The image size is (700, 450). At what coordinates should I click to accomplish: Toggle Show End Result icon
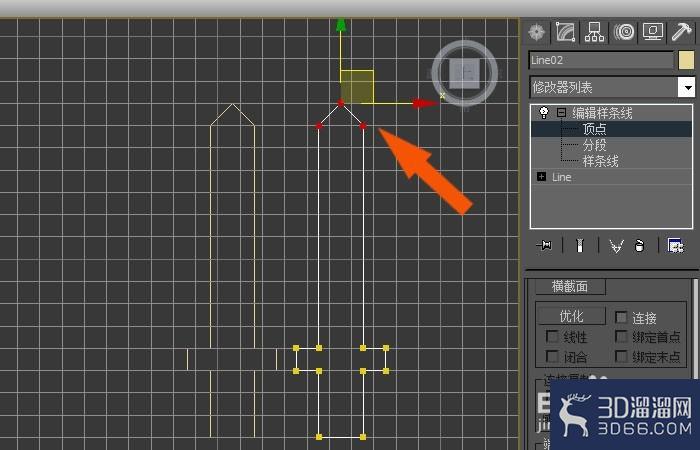(x=580, y=245)
